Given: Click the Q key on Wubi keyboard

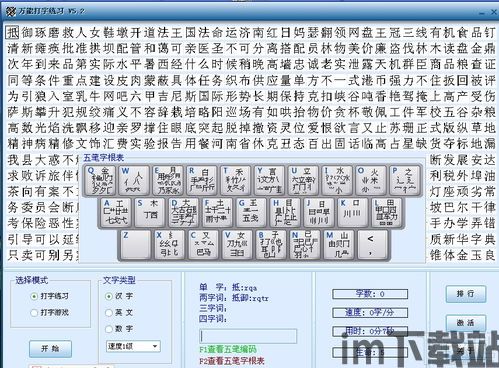Looking at the screenshot, I should point(101,180).
